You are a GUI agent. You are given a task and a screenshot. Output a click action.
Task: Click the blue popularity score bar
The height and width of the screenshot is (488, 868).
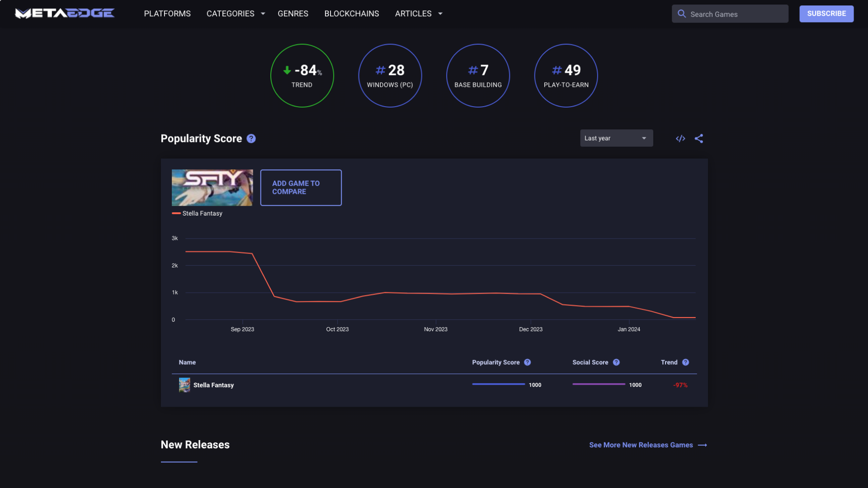pyautogui.click(x=499, y=384)
